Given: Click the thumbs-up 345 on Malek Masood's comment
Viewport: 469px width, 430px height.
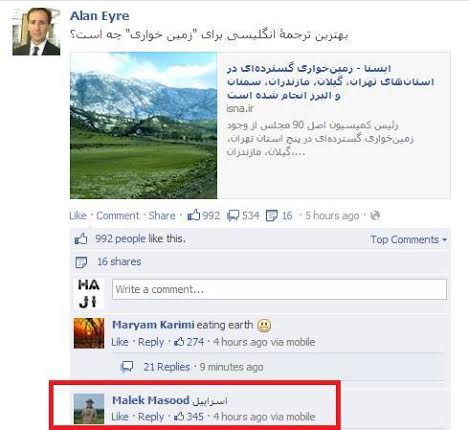Looking at the screenshot, I should pyautogui.click(x=189, y=416).
